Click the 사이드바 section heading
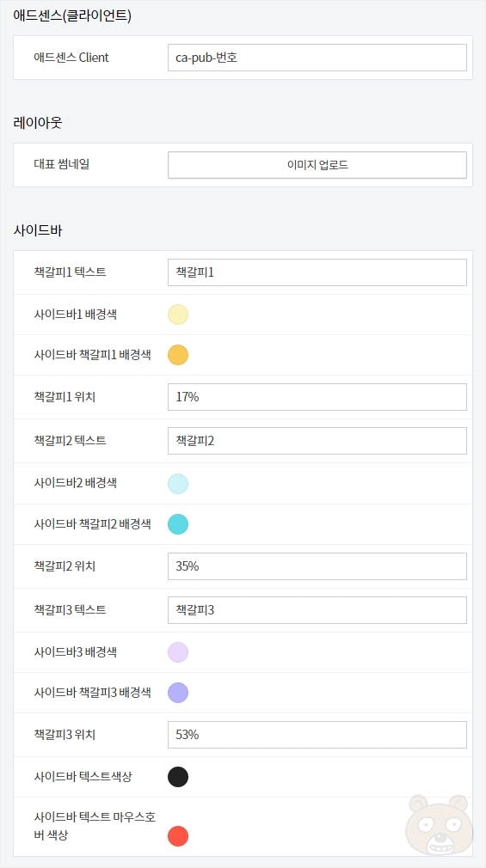Screen dimensions: 486x868 [37, 231]
